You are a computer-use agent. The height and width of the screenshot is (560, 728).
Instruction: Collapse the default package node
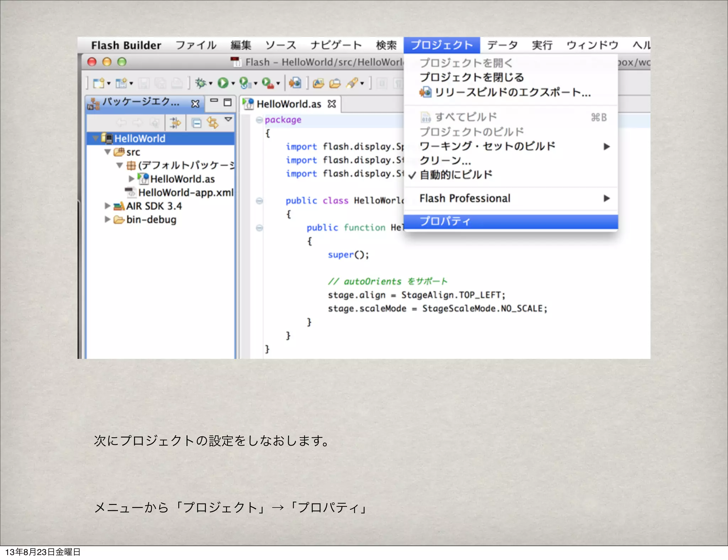tap(120, 165)
